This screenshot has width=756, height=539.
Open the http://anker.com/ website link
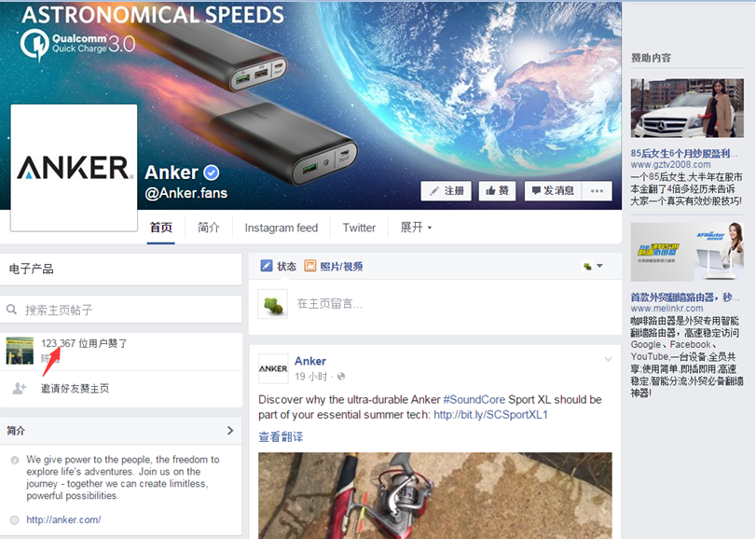(x=63, y=519)
